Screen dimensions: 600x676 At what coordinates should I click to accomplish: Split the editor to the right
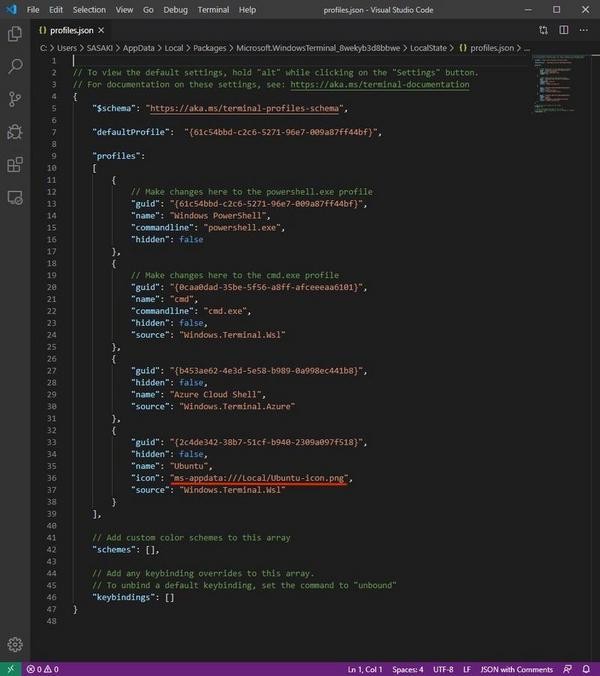pos(563,30)
